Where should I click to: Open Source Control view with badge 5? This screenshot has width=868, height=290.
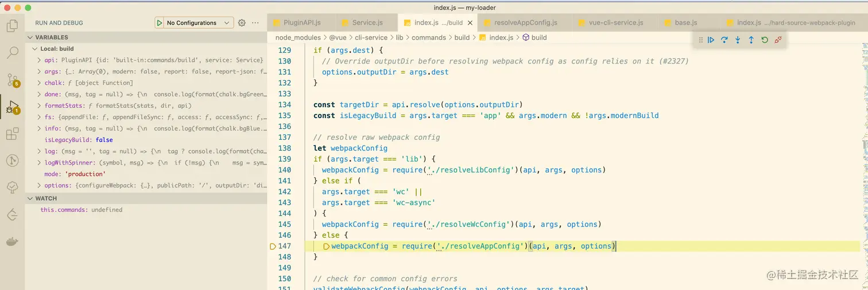12,80
